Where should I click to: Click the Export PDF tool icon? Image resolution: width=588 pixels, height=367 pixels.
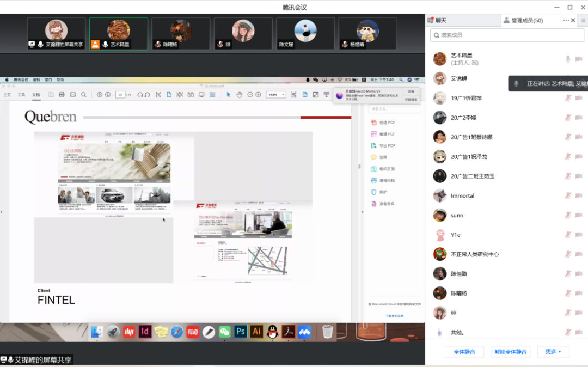373,146
